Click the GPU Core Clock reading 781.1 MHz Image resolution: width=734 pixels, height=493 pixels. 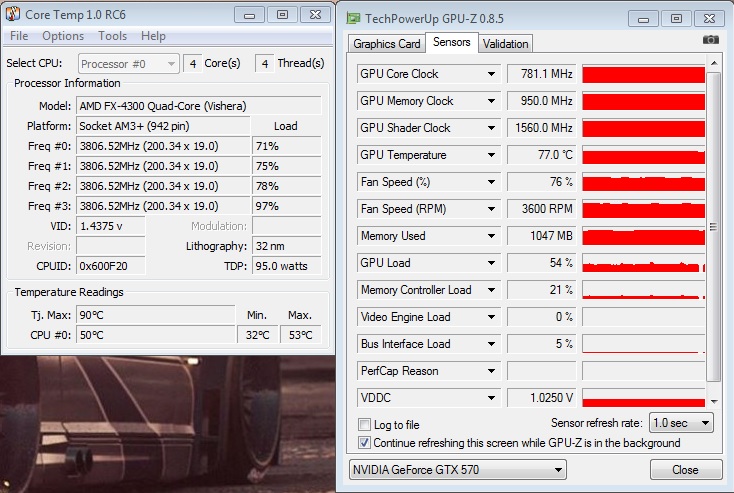coord(542,74)
